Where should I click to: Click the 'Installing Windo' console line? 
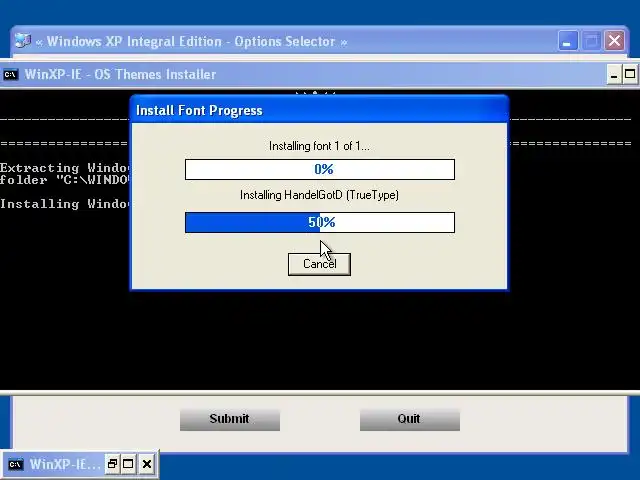[64, 204]
